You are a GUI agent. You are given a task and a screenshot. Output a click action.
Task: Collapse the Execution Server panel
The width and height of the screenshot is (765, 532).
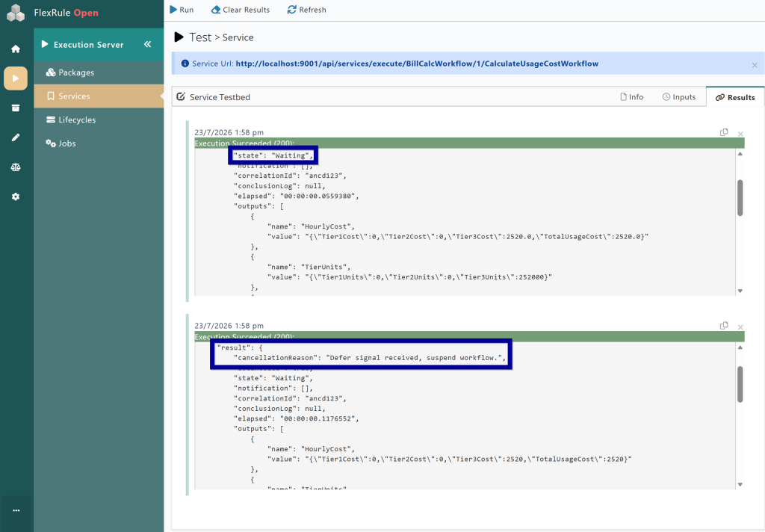[147, 44]
